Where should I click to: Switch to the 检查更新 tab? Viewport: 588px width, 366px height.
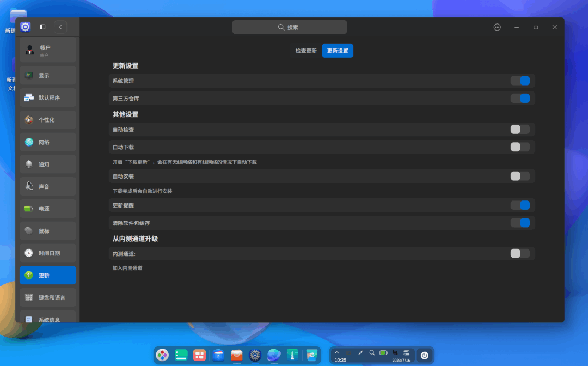click(x=306, y=51)
